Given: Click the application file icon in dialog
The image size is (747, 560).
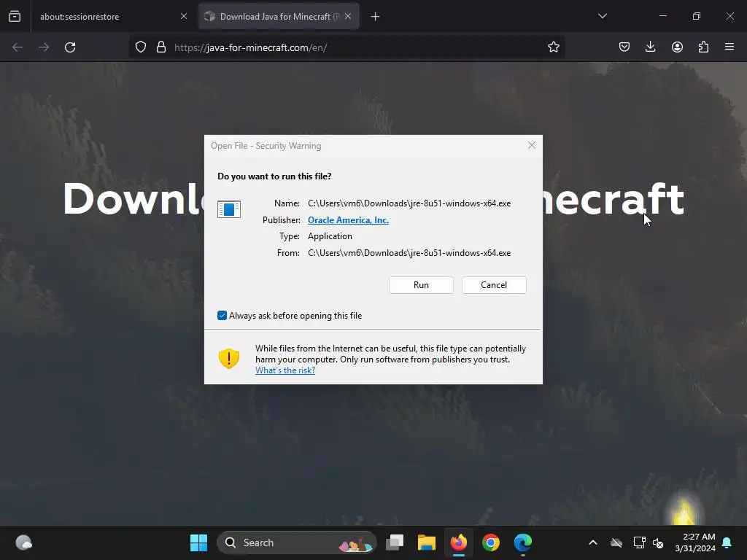Looking at the screenshot, I should coord(229,209).
